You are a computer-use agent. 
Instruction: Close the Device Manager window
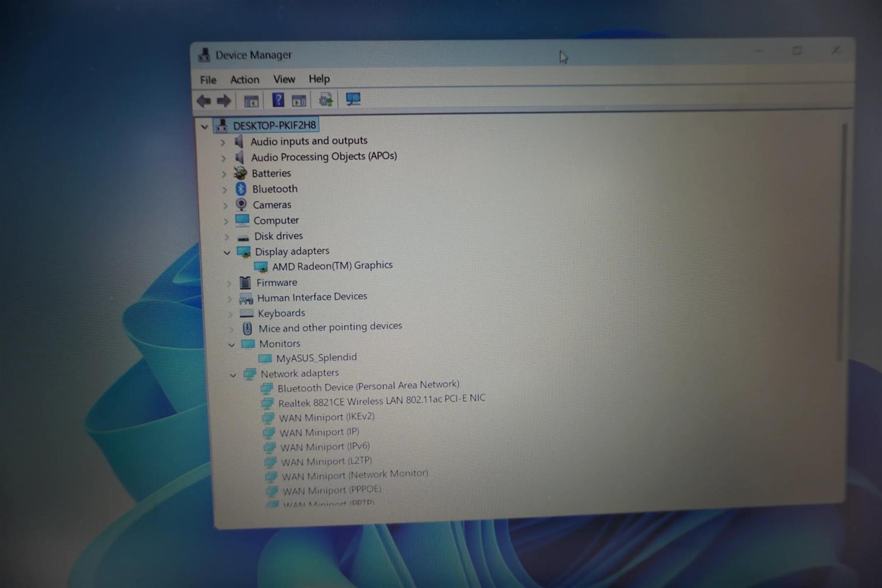[x=836, y=50]
